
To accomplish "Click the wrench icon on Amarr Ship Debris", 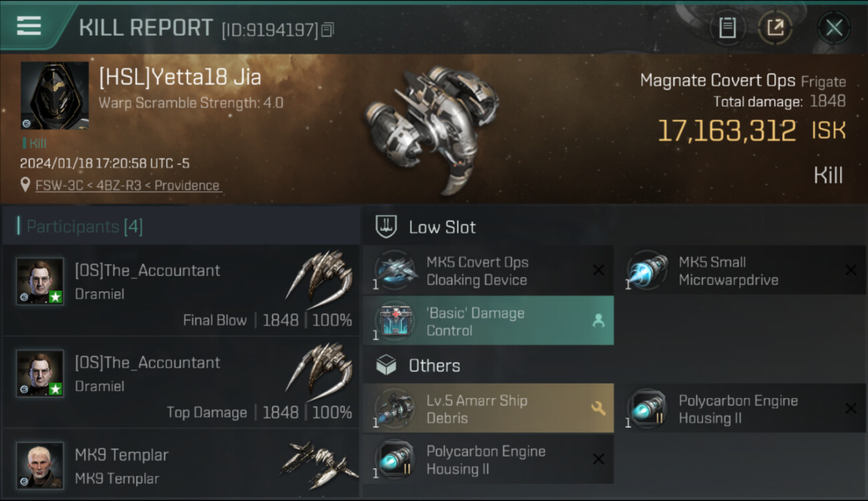I will click(x=598, y=408).
